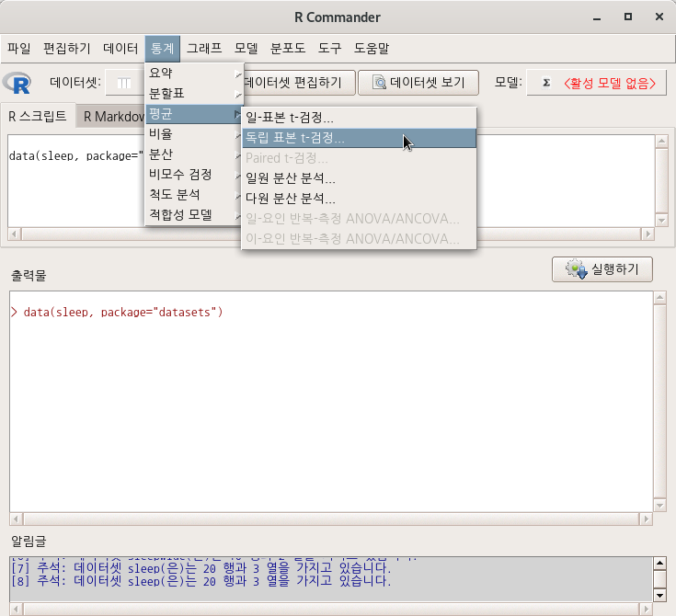Click output pane horizontal scroll left arrow

point(16,519)
